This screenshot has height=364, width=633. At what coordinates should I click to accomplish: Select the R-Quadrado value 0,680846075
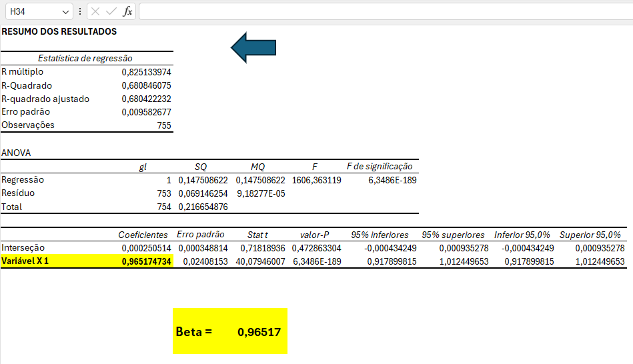(x=146, y=85)
